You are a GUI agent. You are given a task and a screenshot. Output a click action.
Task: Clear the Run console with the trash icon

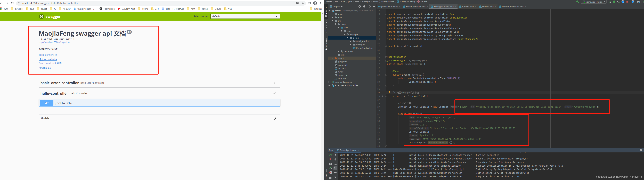pos(336,177)
